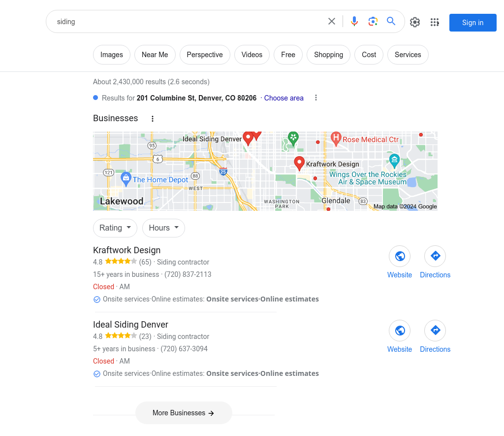Clear the search box with the X icon
This screenshot has width=504, height=436.
[332, 22]
